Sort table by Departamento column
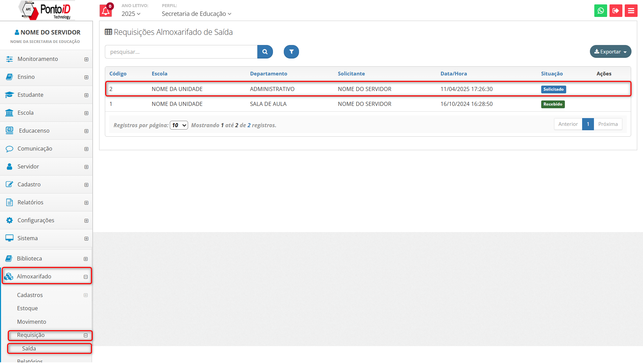 [x=269, y=73]
